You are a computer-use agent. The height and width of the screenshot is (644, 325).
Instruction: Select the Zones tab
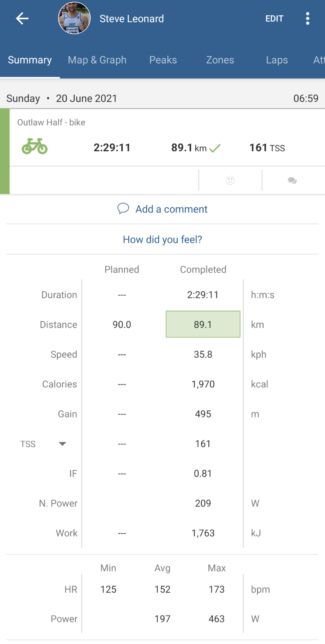click(220, 60)
